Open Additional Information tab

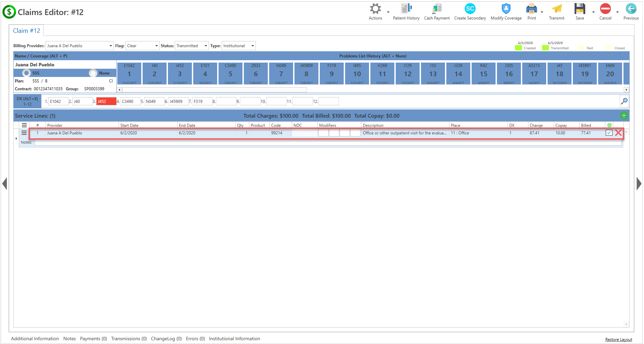(35, 339)
